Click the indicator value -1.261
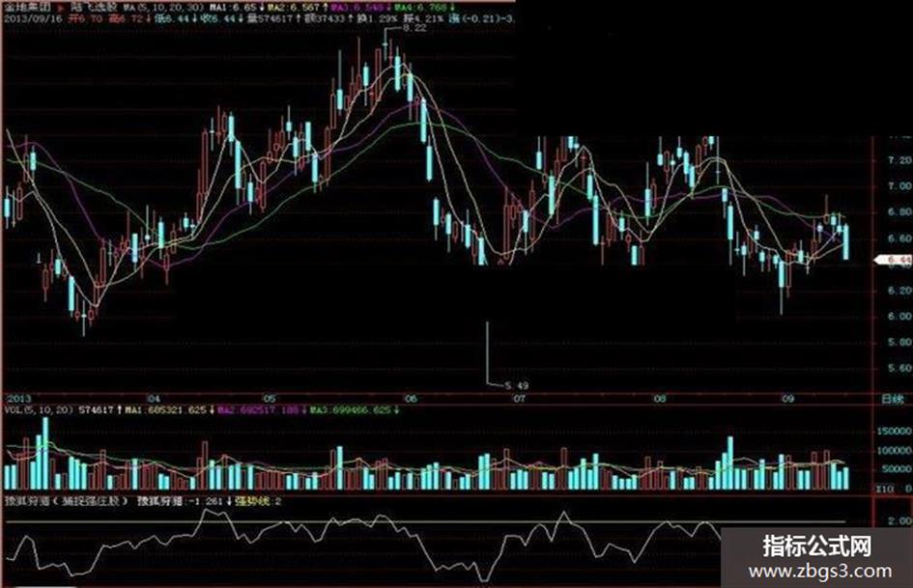The width and height of the screenshot is (913, 588). coord(207,501)
